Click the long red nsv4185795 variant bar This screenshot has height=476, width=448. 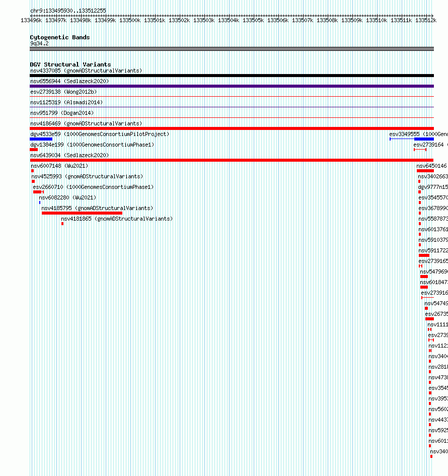[82, 213]
